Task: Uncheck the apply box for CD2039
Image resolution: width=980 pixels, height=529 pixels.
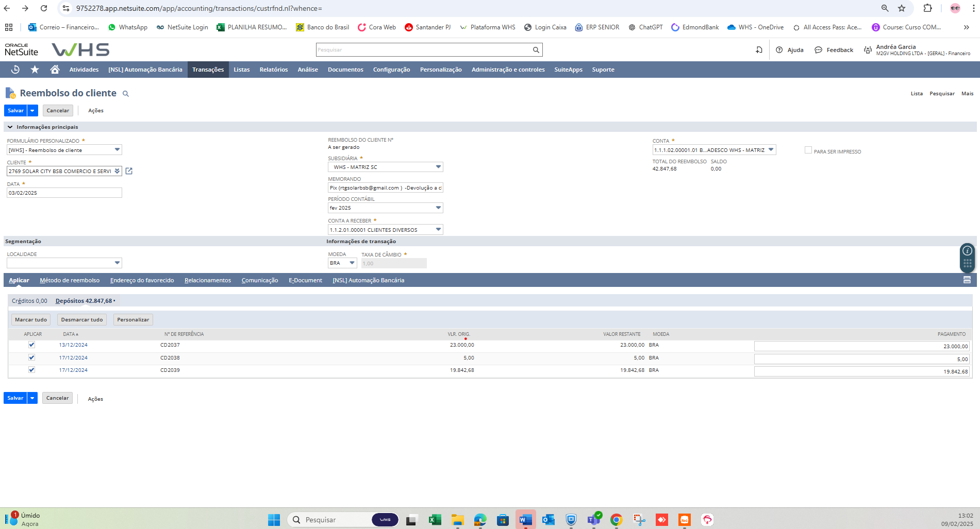Action: (31, 370)
